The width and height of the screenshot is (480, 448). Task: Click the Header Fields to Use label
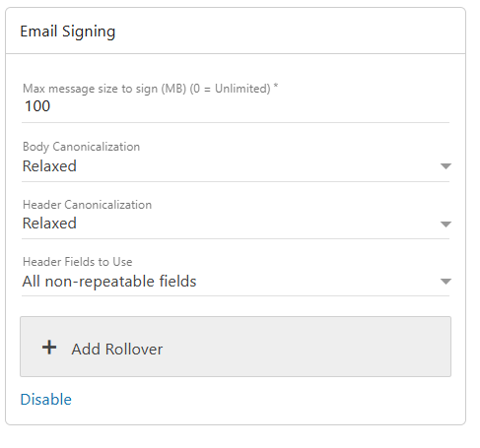(x=77, y=262)
